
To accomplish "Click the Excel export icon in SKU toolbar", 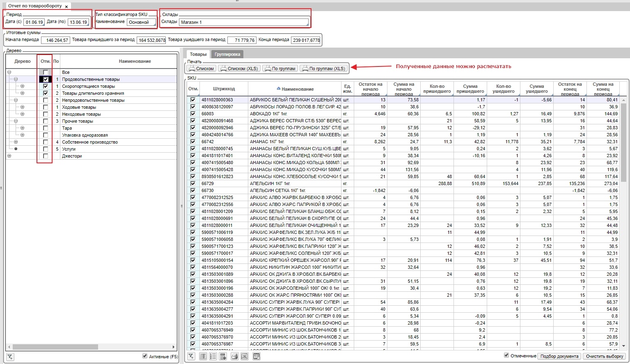I will (x=245, y=356).
